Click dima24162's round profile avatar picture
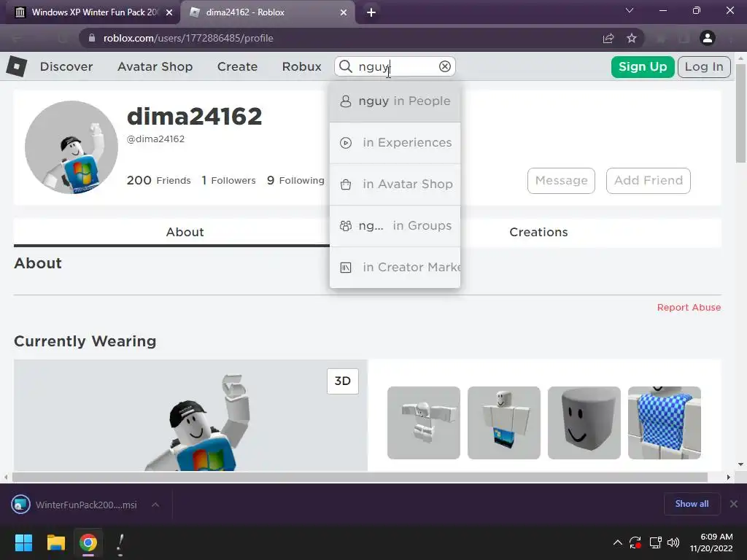The height and width of the screenshot is (560, 747). 71,147
